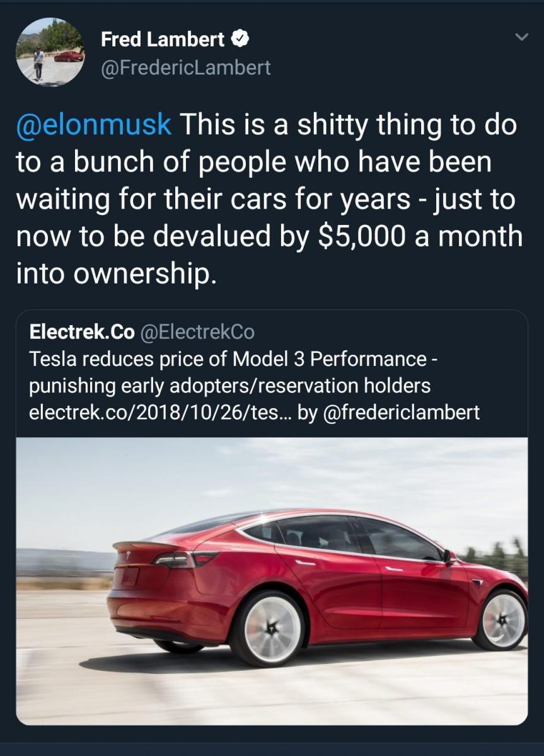
Task: Click the tweet text about waiting for cars
Action: (x=265, y=199)
